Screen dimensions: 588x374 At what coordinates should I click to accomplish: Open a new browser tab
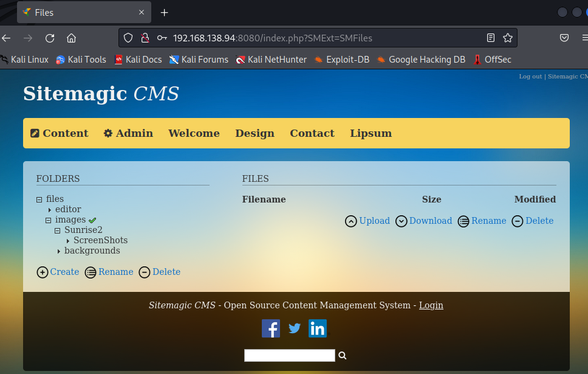pyautogui.click(x=164, y=13)
